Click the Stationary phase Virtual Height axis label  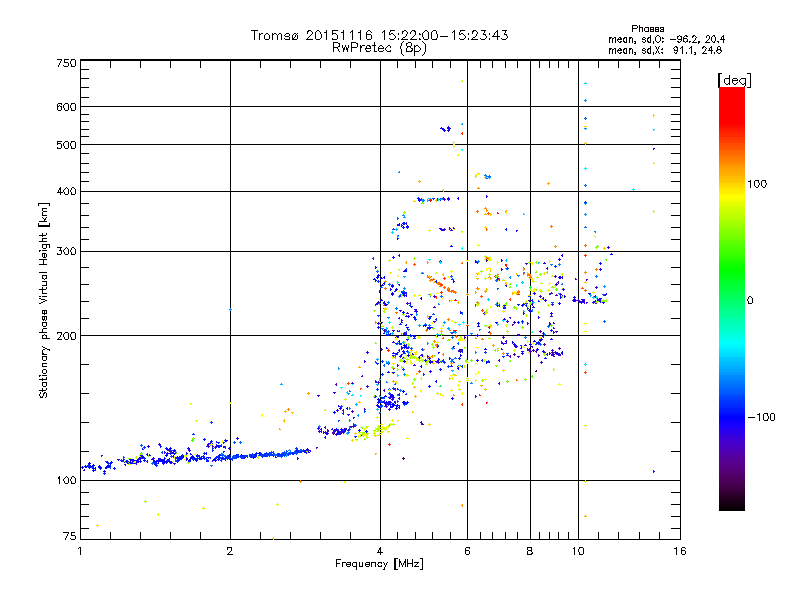[44, 301]
